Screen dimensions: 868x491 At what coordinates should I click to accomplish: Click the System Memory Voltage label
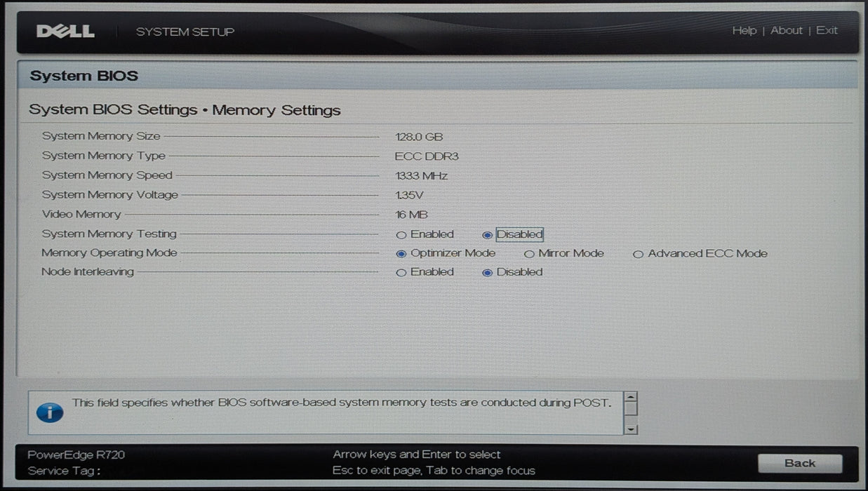tap(110, 195)
